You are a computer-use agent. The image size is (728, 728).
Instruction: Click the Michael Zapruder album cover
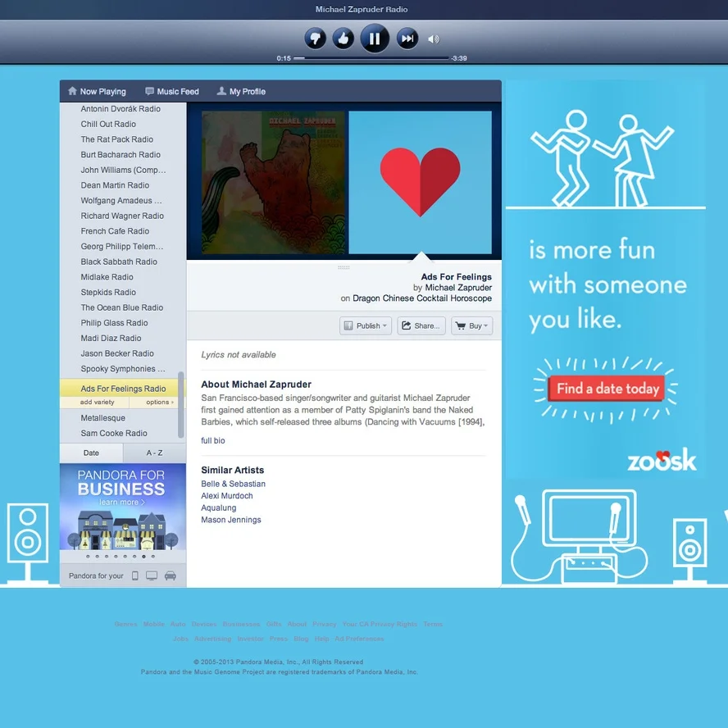(274, 183)
